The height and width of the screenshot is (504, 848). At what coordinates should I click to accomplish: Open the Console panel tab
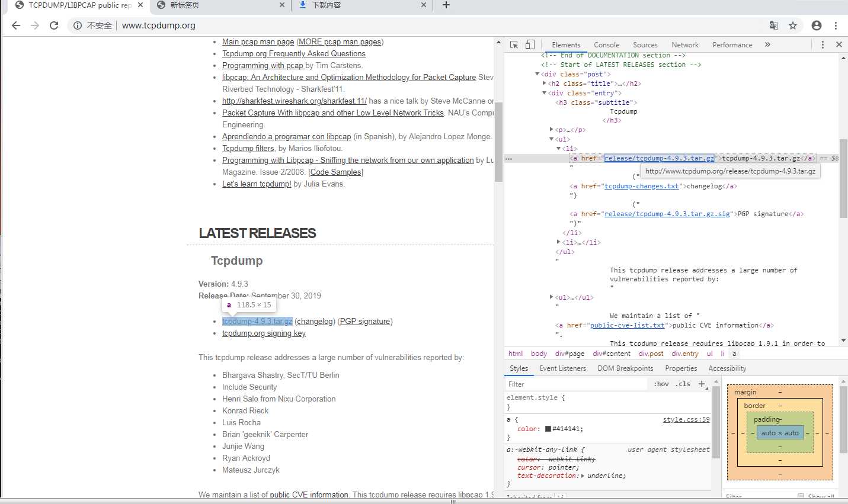tap(607, 45)
